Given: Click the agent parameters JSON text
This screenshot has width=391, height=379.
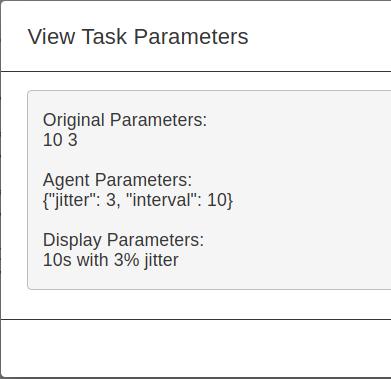Looking at the screenshot, I should point(138,200).
